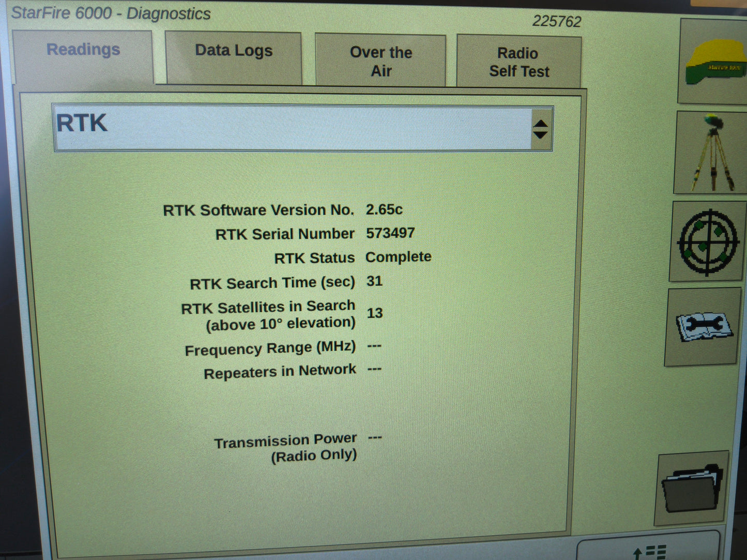Image resolution: width=747 pixels, height=560 pixels.
Task: Open the satellite sky plot target icon
Action: 707,241
